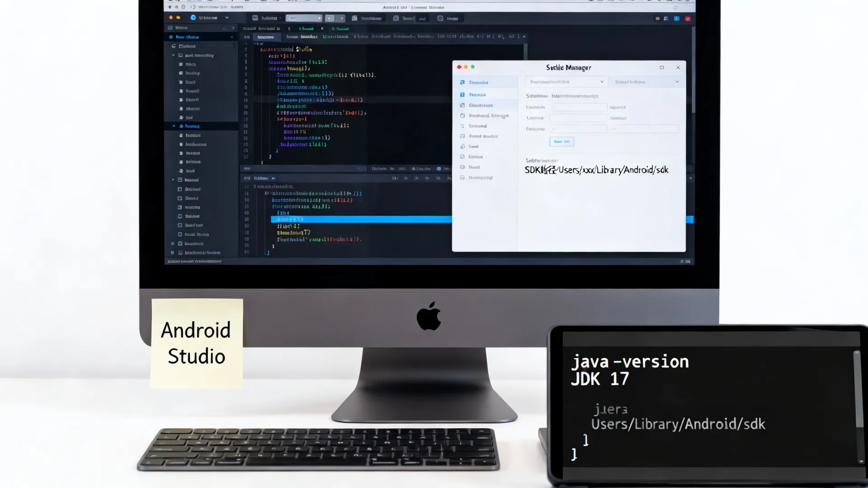This screenshot has height=488, width=868.
Task: Click the blue outlined button in the Manager dialog
Action: click(561, 141)
